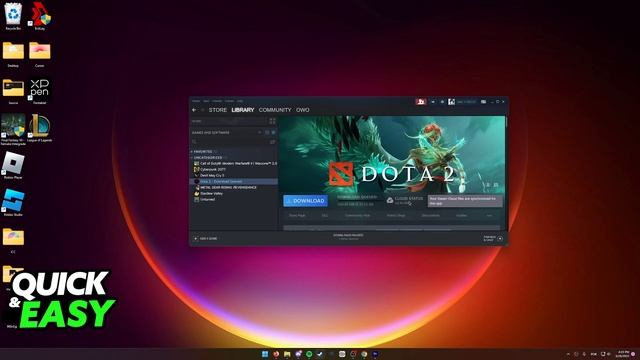This screenshot has width=640, height=360.
Task: Open the Roblox Studio desktop shortcut
Action: [13, 202]
